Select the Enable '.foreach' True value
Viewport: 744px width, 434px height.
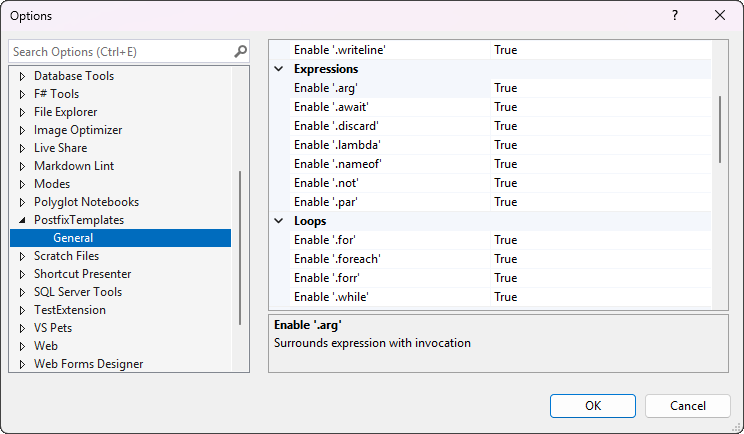[505, 259]
